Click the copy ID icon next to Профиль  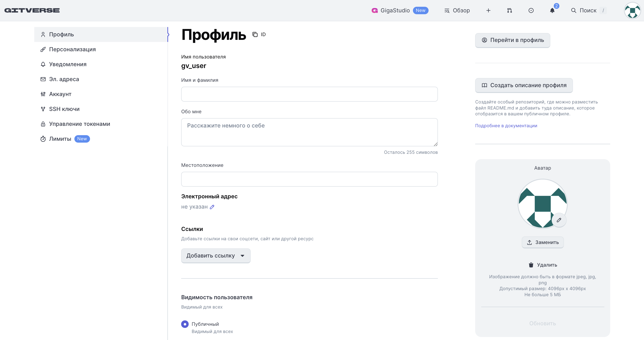(255, 34)
